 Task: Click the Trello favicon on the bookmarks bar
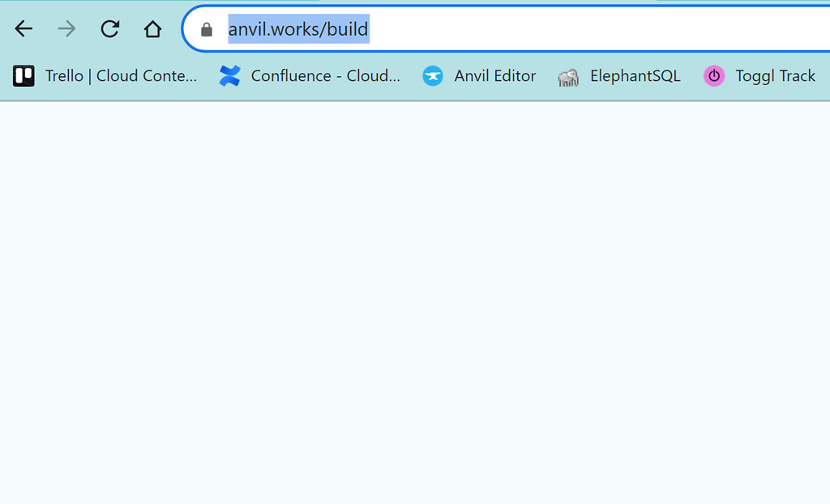coord(24,75)
